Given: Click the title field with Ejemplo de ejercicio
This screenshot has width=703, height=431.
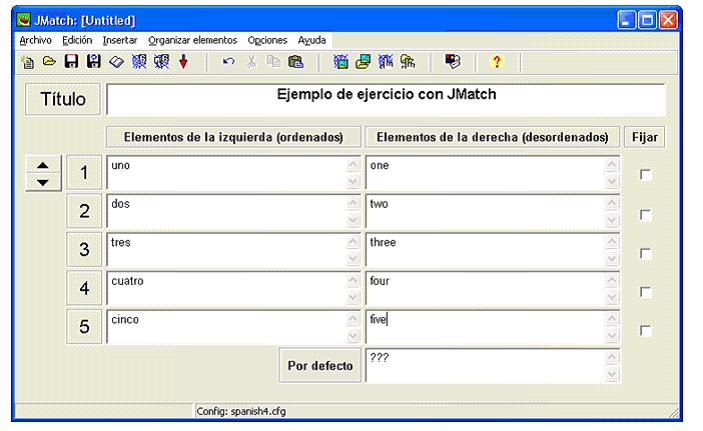Looking at the screenshot, I should click(x=386, y=99).
